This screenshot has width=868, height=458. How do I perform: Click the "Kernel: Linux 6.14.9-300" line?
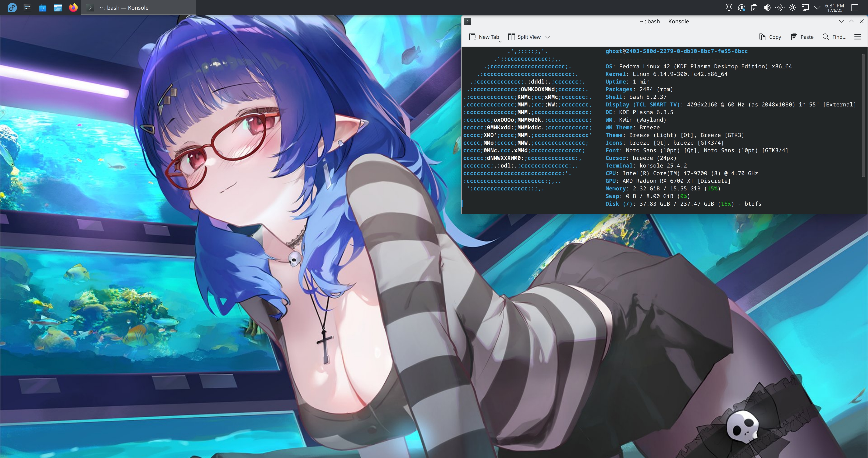point(666,74)
